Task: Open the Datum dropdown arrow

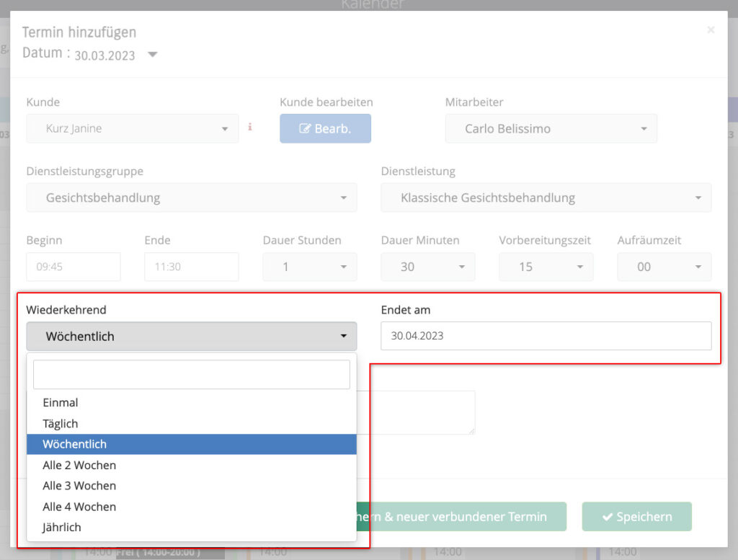Action: tap(152, 55)
